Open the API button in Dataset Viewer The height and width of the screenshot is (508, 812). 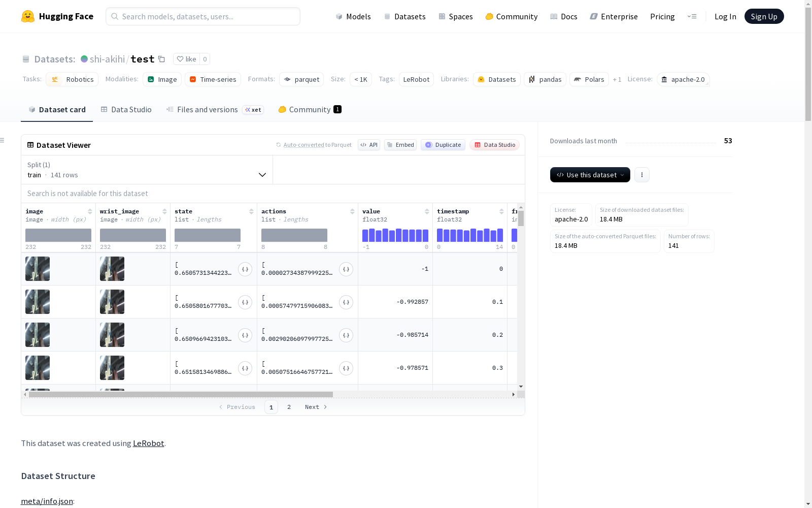coord(369,145)
